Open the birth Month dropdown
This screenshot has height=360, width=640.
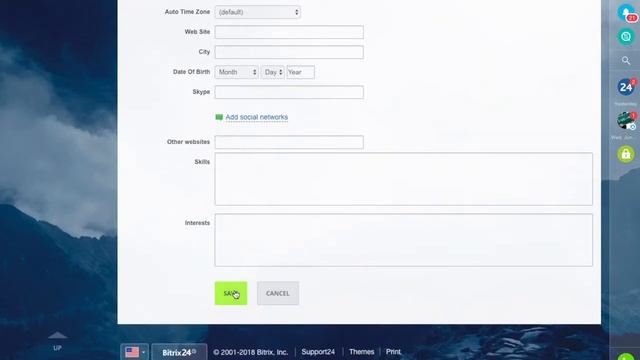pos(237,72)
